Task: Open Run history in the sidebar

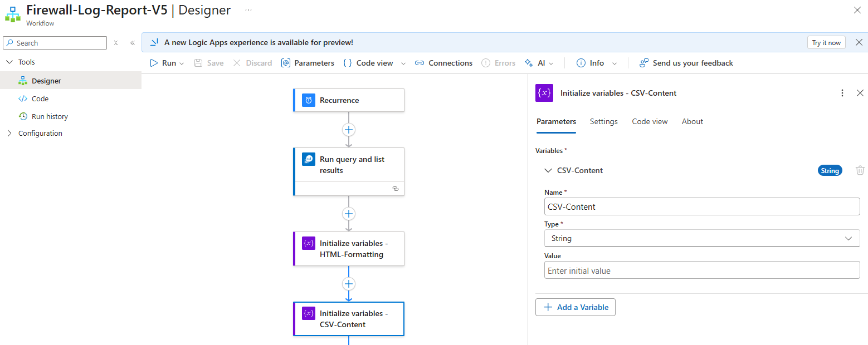Action: (x=50, y=116)
